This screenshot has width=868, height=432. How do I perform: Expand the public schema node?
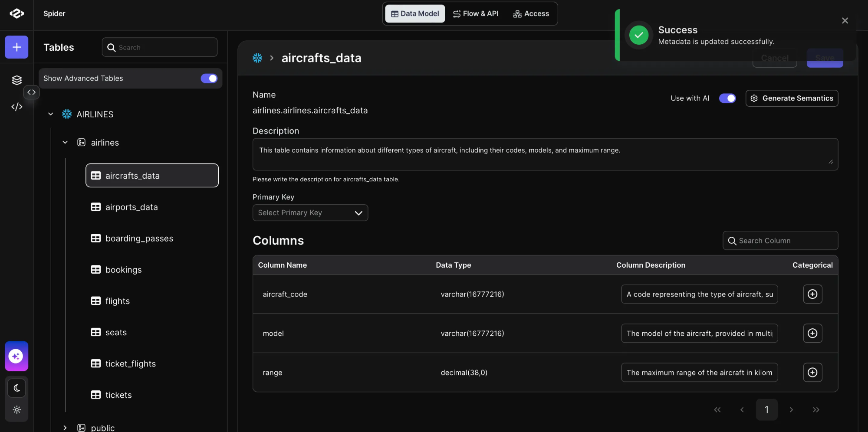(65, 428)
